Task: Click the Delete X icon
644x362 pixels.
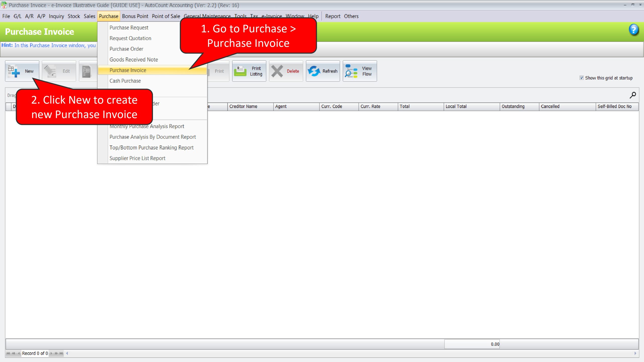Action: [277, 71]
